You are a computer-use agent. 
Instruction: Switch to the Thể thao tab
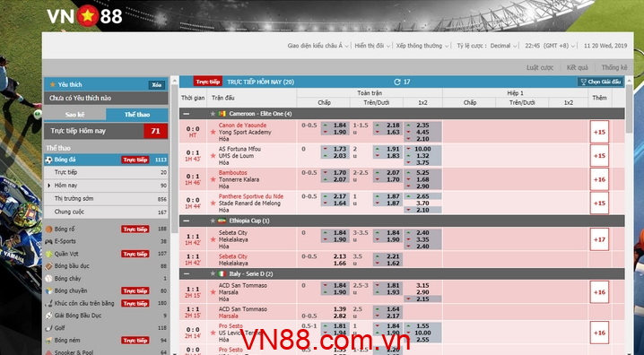point(137,115)
